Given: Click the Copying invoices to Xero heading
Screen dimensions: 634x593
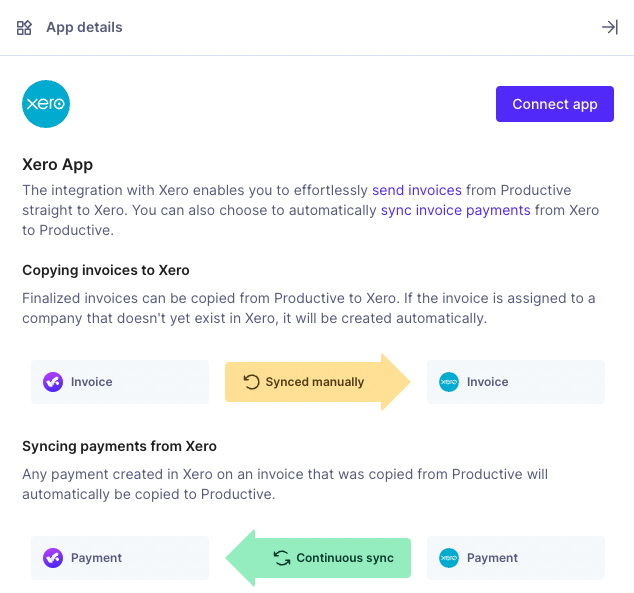Looking at the screenshot, I should pos(106,270).
